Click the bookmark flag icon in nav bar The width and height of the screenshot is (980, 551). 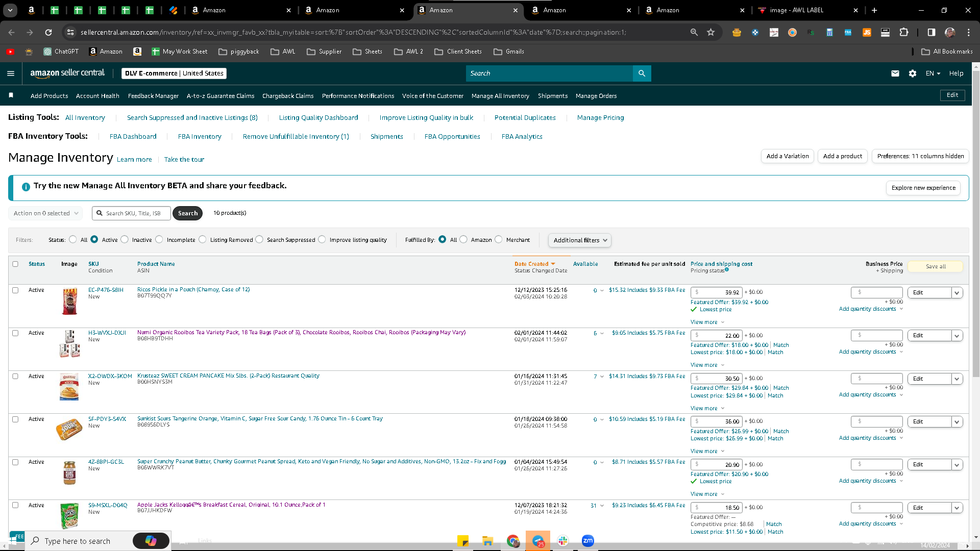pos(11,95)
